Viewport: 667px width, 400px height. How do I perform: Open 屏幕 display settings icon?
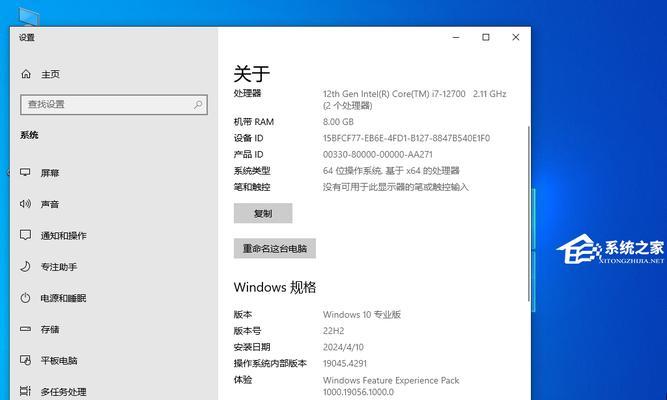(25, 172)
